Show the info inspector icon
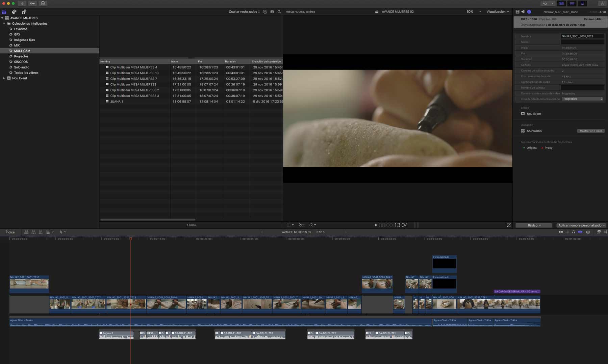This screenshot has width=608, height=364. [529, 12]
